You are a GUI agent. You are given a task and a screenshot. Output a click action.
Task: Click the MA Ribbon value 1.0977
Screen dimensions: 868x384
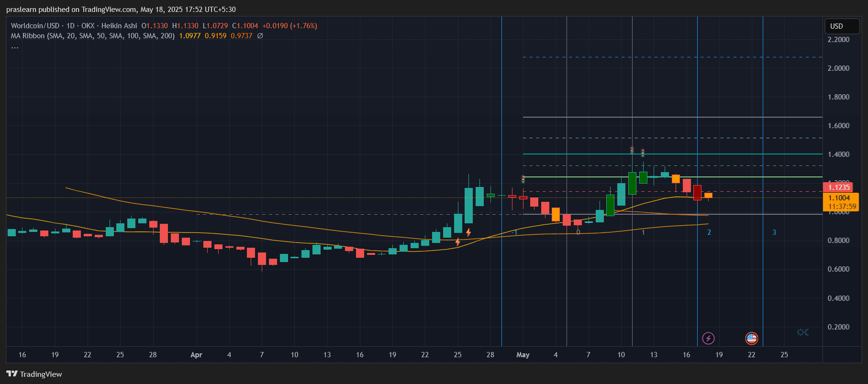[x=190, y=36]
